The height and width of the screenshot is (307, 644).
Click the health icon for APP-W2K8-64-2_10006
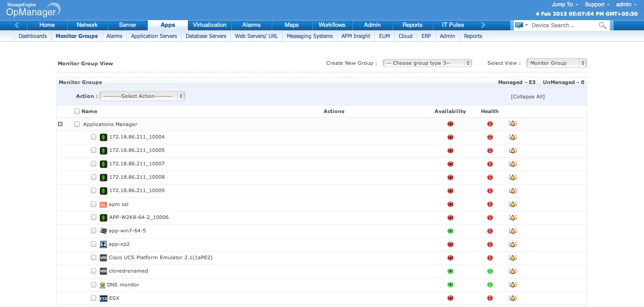(x=490, y=218)
